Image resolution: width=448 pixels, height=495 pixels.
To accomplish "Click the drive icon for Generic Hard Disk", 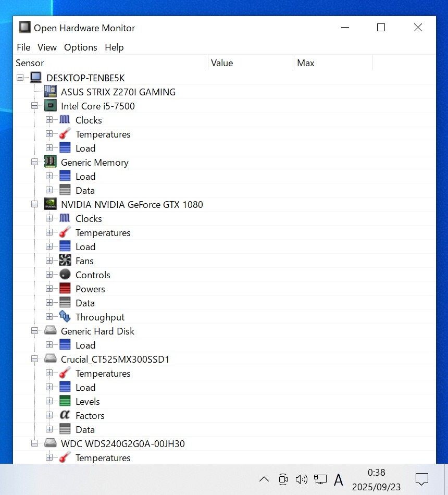I will (x=51, y=330).
